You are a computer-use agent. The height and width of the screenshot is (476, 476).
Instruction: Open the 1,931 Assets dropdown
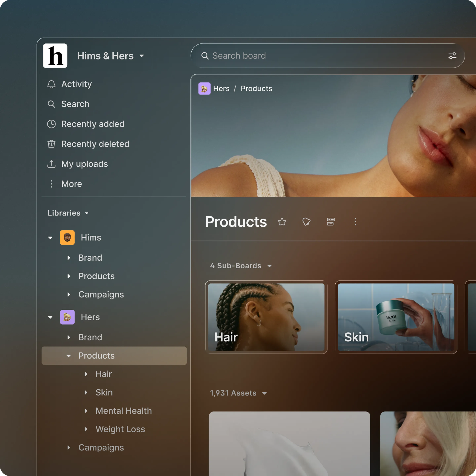[x=264, y=393]
